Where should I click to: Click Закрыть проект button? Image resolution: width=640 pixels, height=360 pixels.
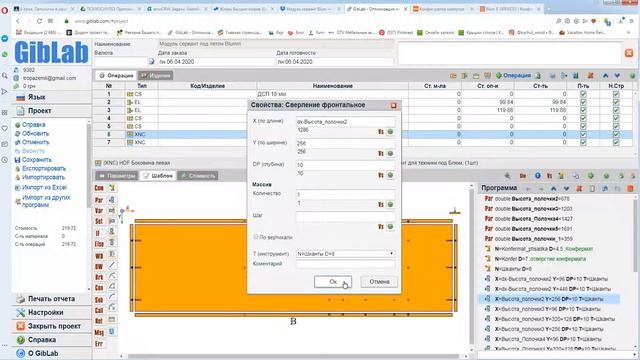click(x=51, y=326)
